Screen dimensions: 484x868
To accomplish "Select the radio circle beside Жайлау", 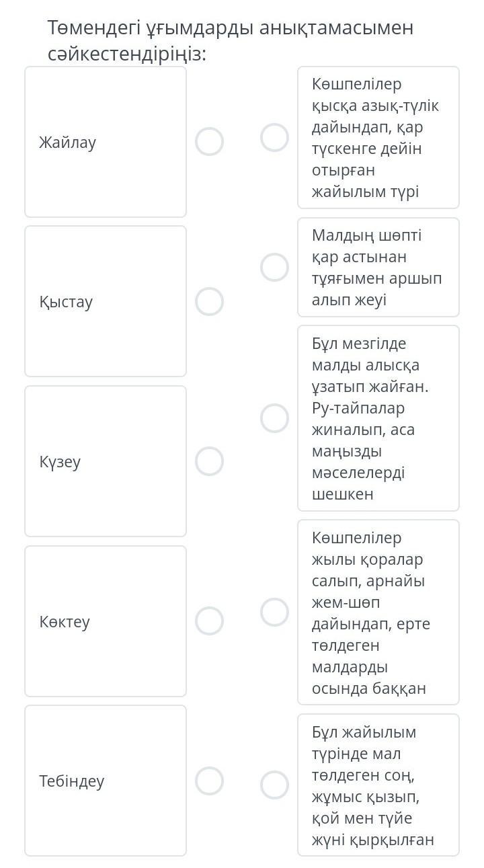I will pos(209,142).
